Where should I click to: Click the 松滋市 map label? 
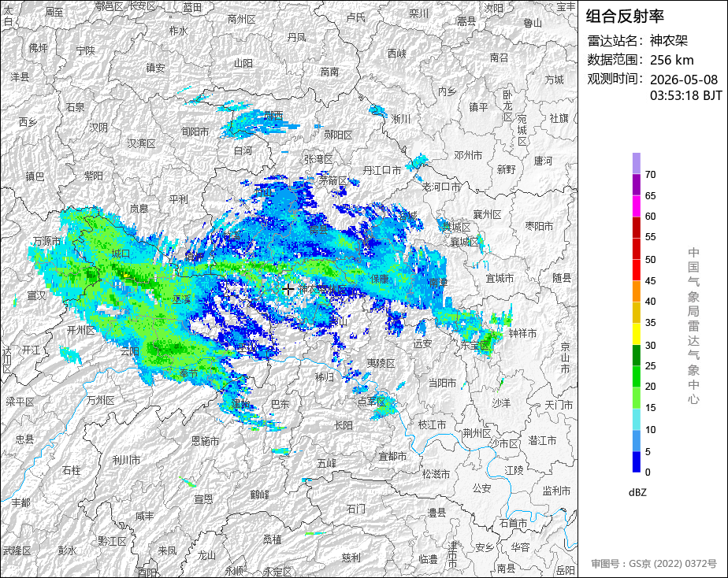(436, 473)
